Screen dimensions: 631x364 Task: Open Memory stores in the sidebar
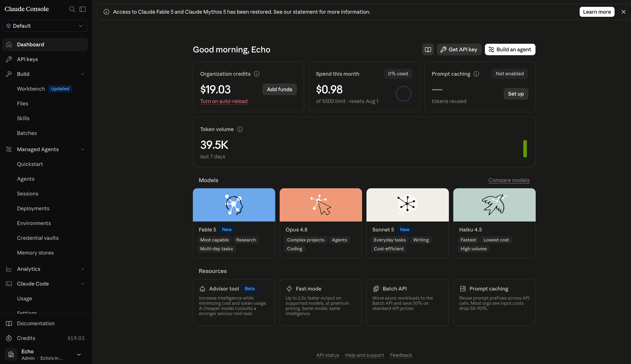[x=35, y=253]
